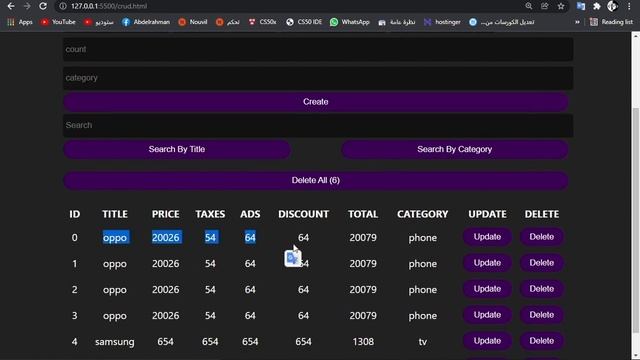This screenshot has width=640, height=360.
Task: Open the Nouvil bookmark
Action: [x=193, y=22]
